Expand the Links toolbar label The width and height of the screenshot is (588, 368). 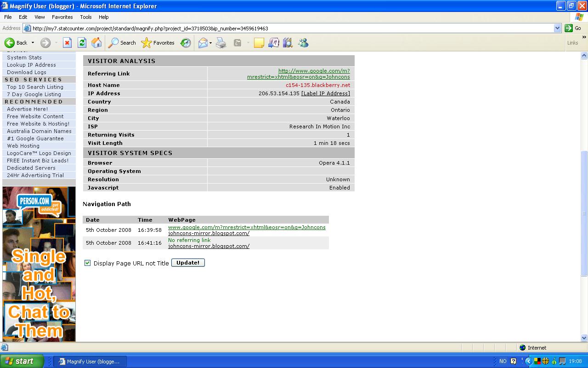pyautogui.click(x=572, y=43)
